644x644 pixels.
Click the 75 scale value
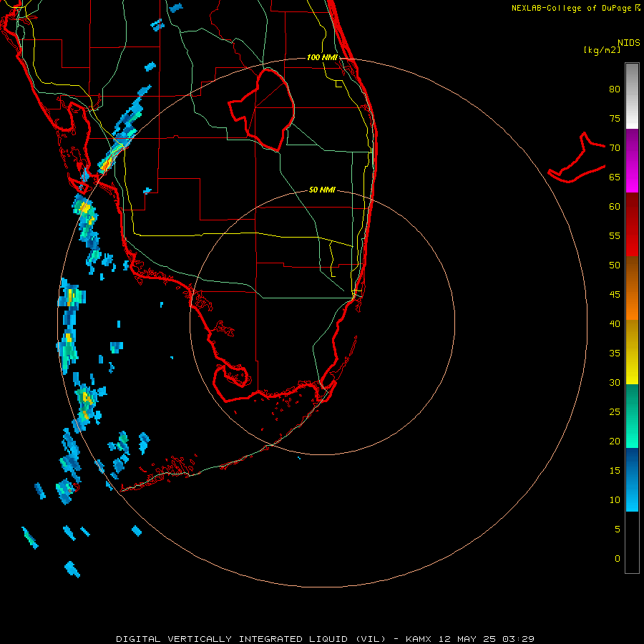point(615,118)
